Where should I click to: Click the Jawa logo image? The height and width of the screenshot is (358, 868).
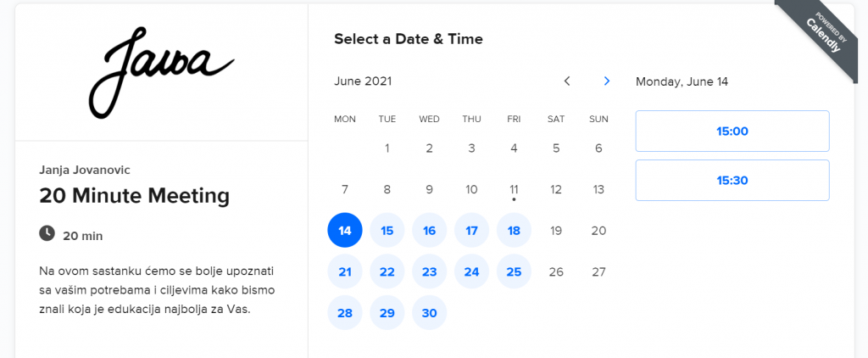pyautogui.click(x=162, y=72)
